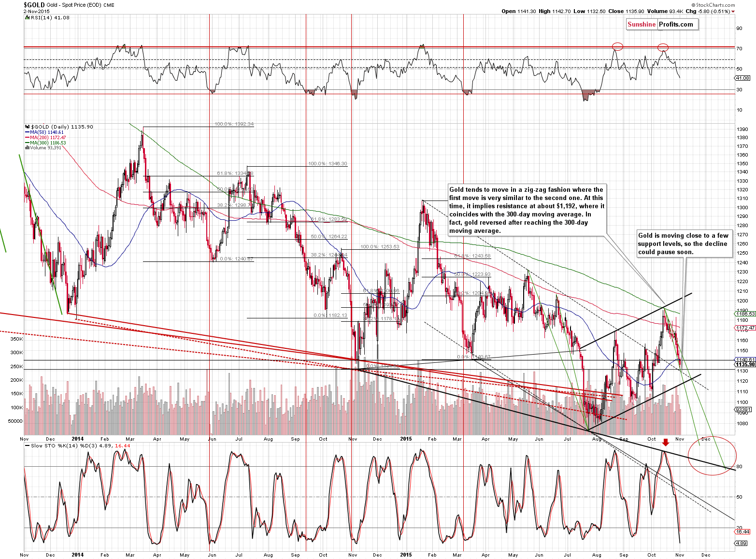Click the 41.08 RSI value tag

(743, 78)
